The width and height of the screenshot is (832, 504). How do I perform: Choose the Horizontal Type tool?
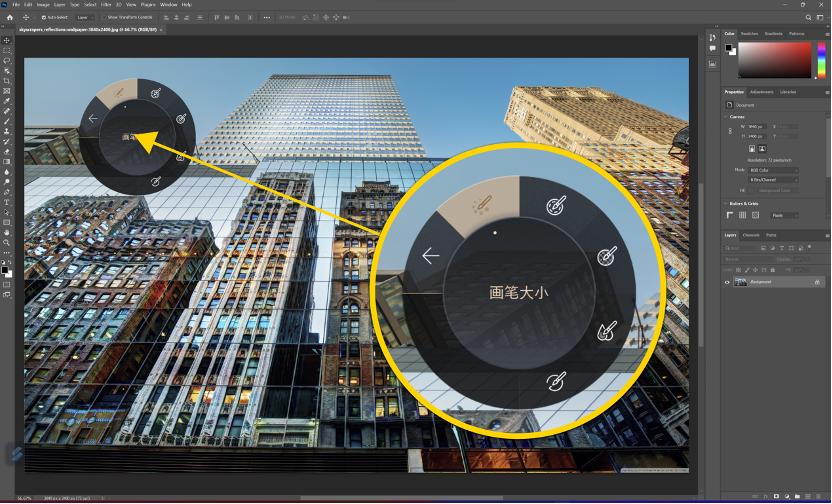click(7, 202)
